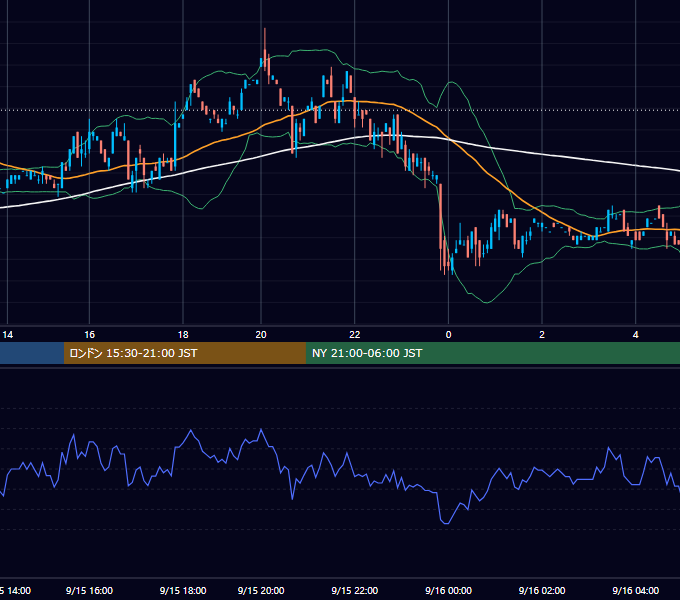Click the NY 21:00-06:00 JST session bar
This screenshot has height=600, width=680.
click(493, 353)
